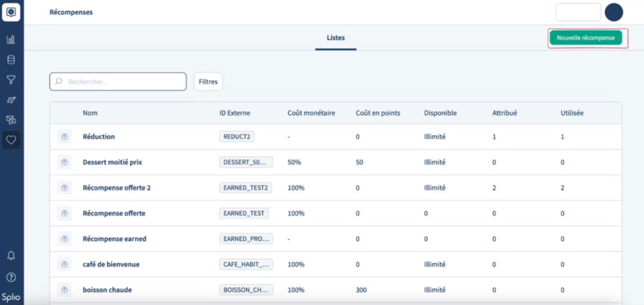
Task: Click the Nouvelle récompense button
Action: 585,38
